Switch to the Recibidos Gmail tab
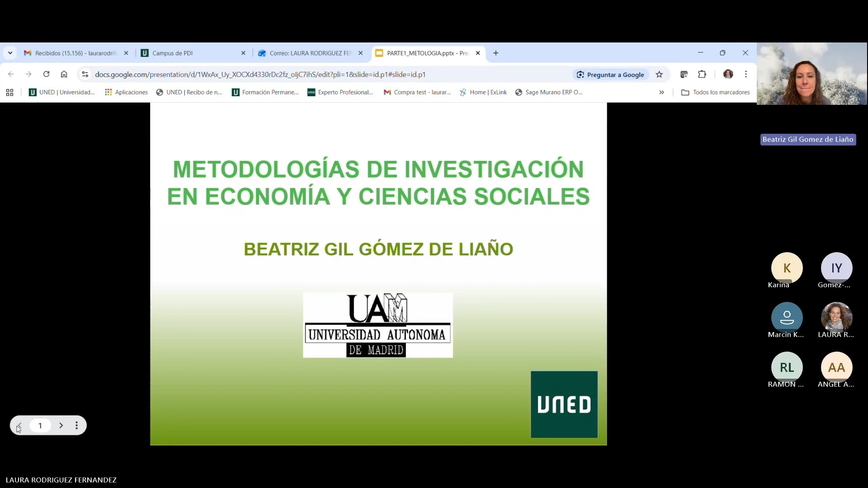 pos(72,53)
